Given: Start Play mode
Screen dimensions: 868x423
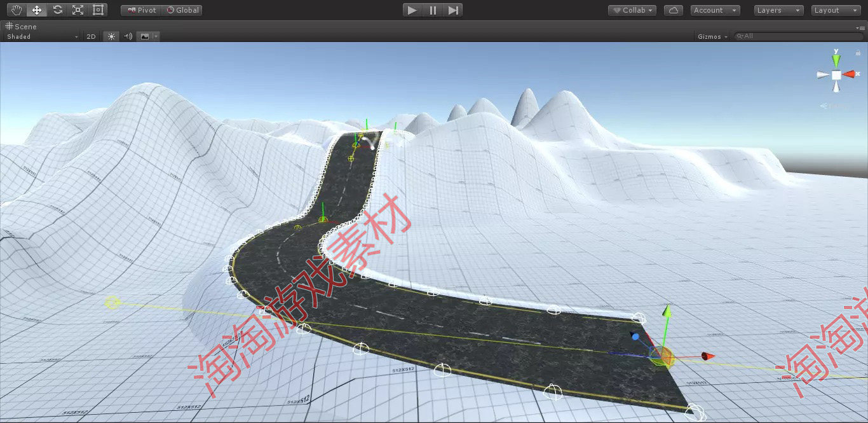Looking at the screenshot, I should click(412, 10).
